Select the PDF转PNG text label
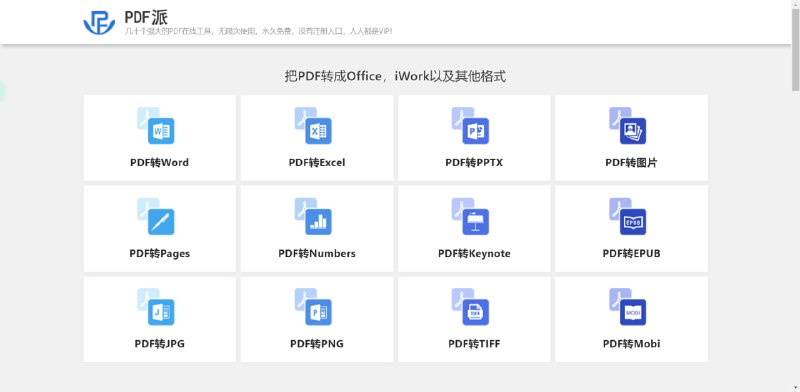 tap(317, 344)
